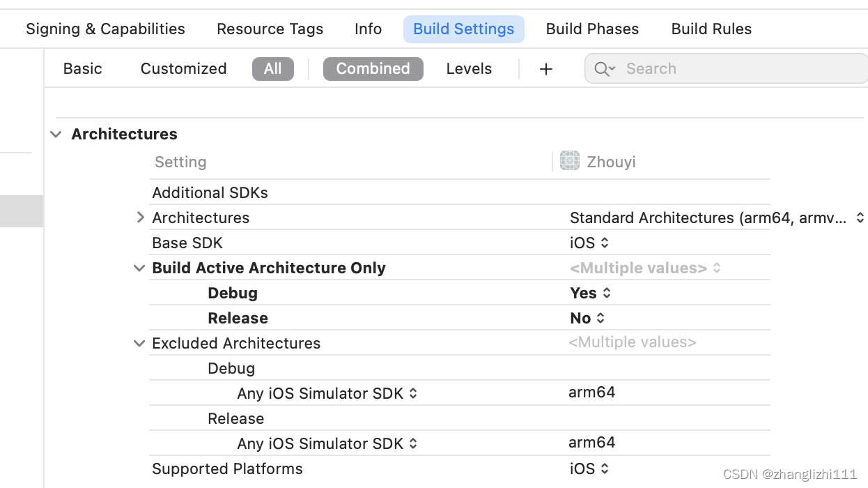Collapse Build Active Architecture Only
The width and height of the screenshot is (868, 488).
pos(139,268)
